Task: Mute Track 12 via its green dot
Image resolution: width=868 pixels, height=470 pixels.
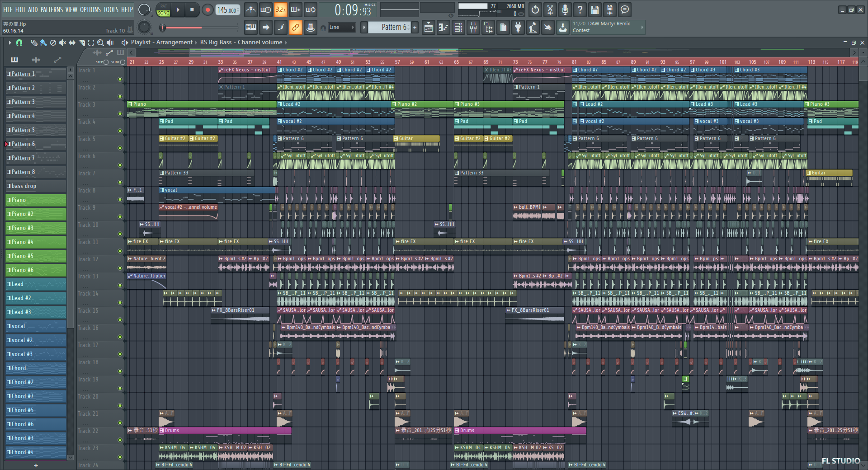Action: click(x=120, y=268)
